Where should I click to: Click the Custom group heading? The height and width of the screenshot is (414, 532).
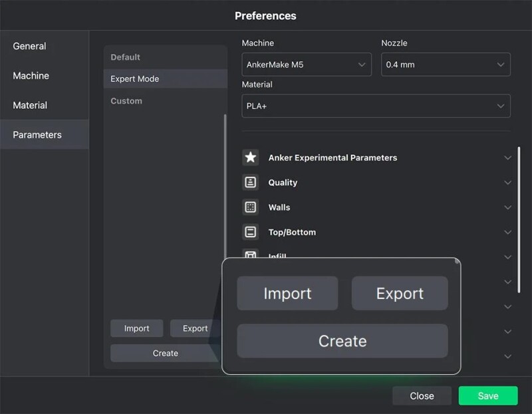tap(126, 101)
